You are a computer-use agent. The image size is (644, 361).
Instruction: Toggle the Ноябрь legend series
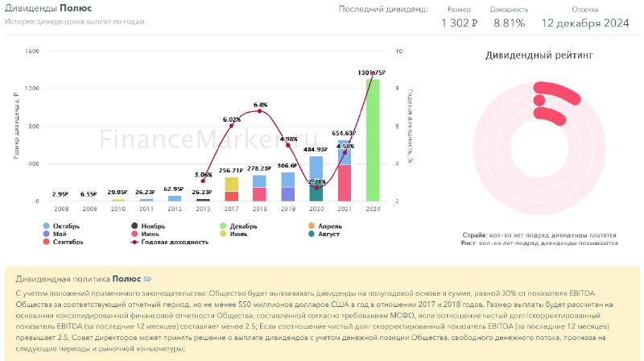[148, 226]
